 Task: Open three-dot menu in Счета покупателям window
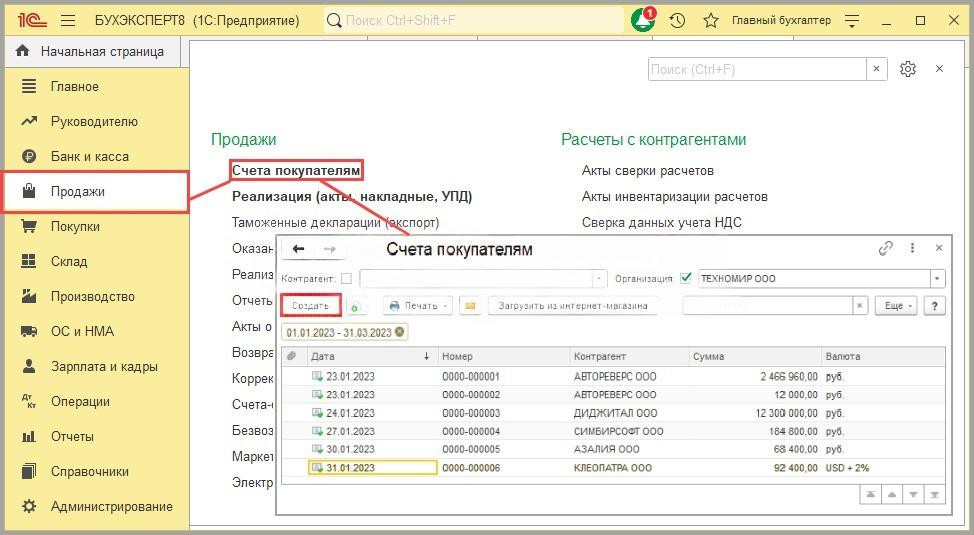[912, 248]
